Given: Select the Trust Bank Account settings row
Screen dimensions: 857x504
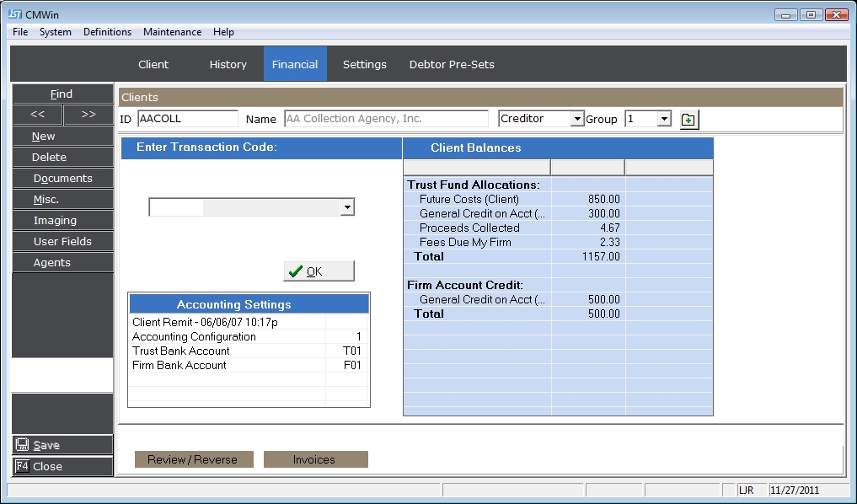Looking at the screenshot, I should click(x=228, y=351).
